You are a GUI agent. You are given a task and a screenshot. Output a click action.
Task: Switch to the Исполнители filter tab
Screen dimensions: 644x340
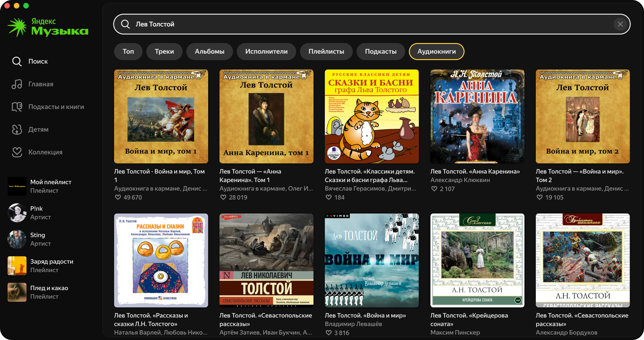(x=266, y=52)
